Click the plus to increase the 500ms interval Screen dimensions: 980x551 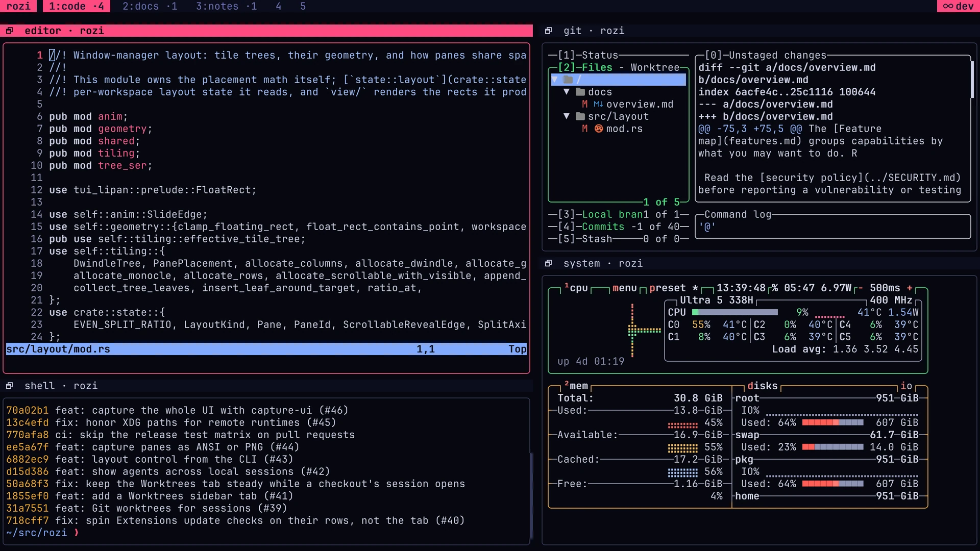click(910, 288)
